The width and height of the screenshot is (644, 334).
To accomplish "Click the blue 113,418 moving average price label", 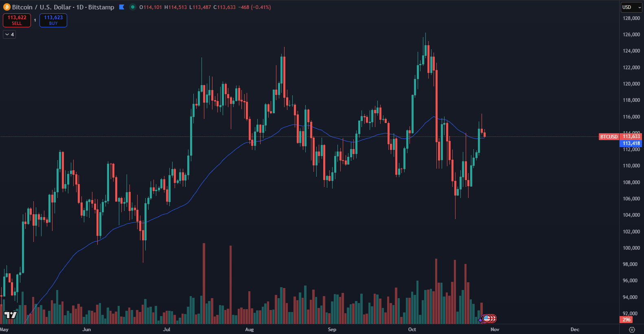I will (631, 143).
